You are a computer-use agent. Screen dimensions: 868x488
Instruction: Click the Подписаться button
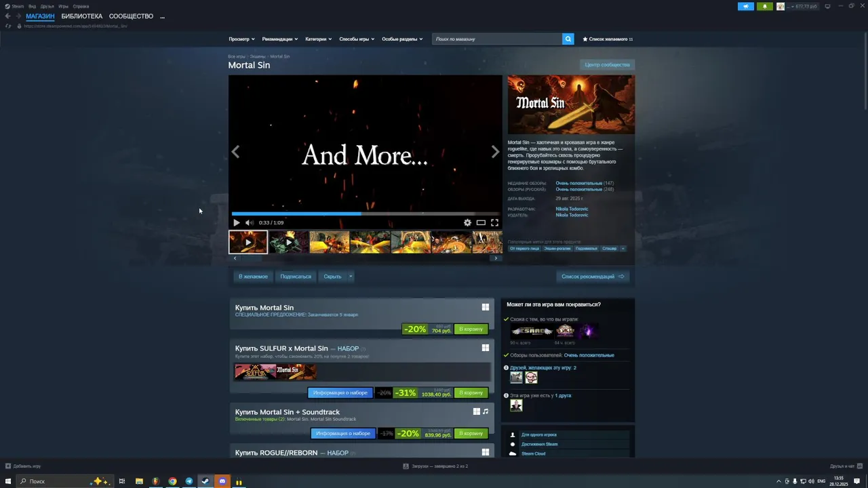(x=296, y=277)
